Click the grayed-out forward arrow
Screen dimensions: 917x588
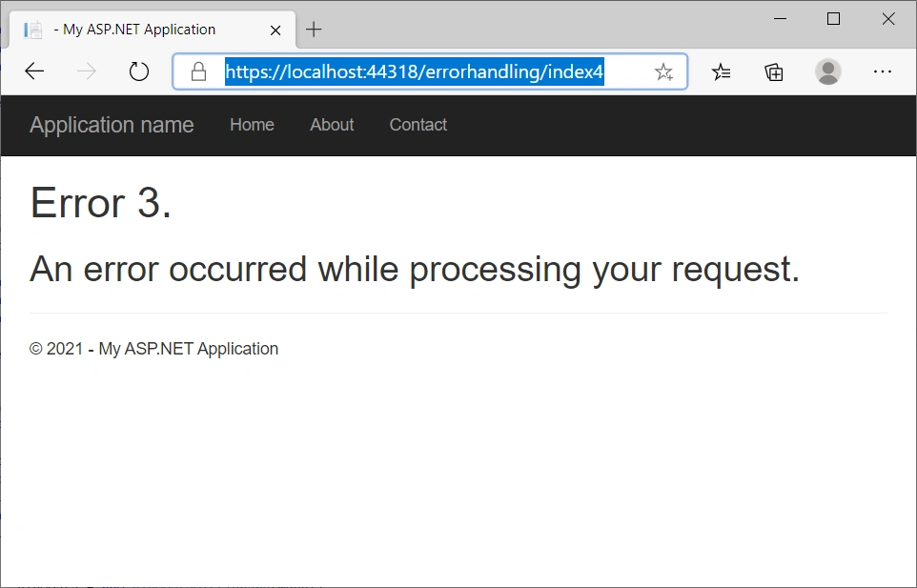(87, 71)
